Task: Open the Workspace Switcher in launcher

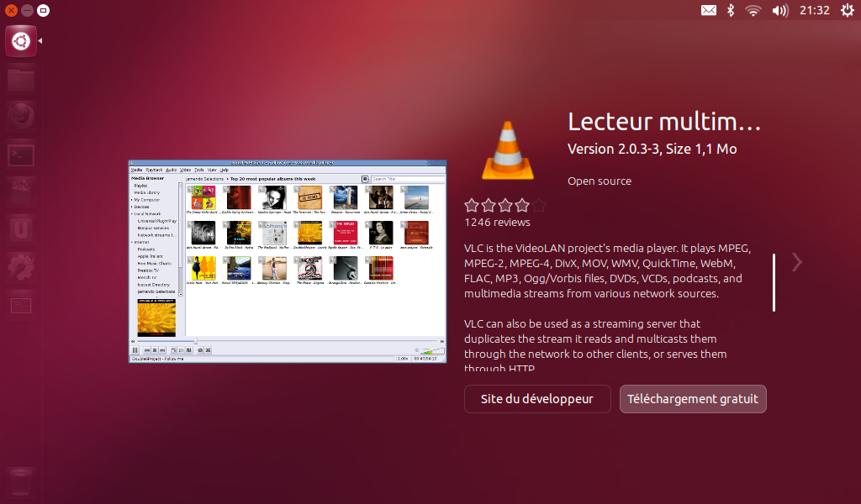Action: [x=21, y=306]
